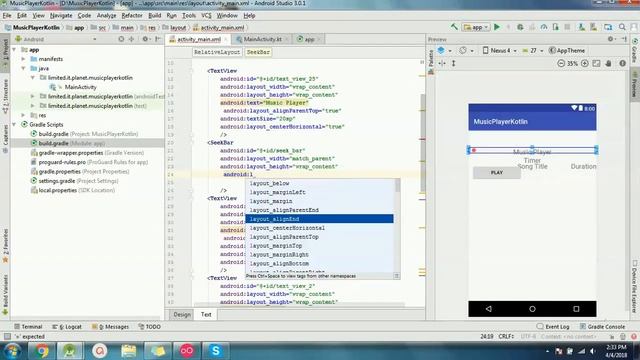Open the API level 27 dropdown

point(533,51)
